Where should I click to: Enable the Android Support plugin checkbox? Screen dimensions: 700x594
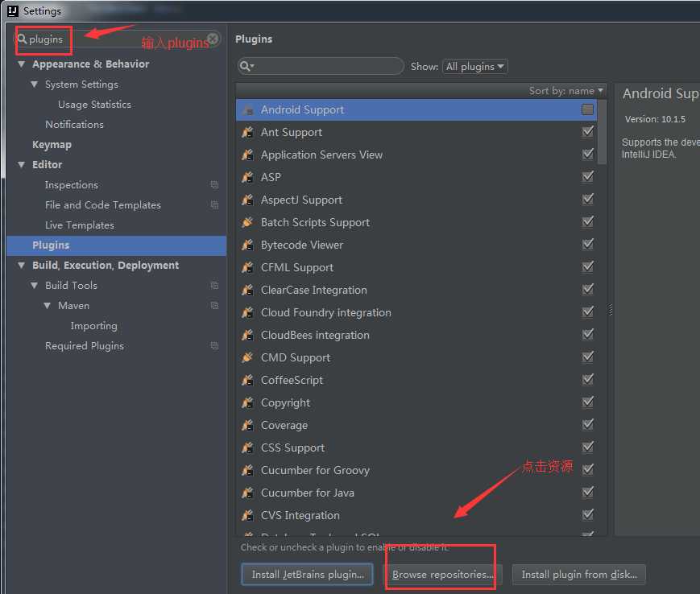[587, 109]
